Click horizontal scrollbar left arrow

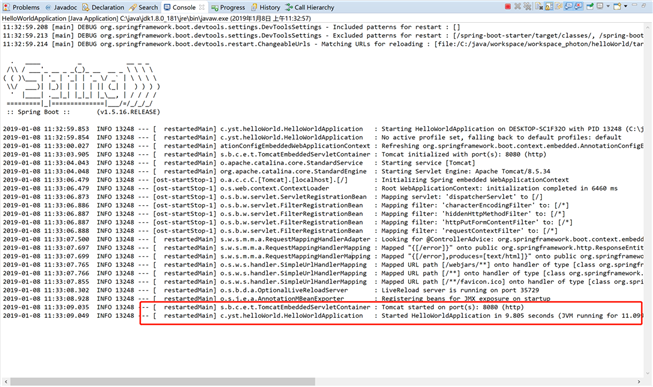[5, 382]
